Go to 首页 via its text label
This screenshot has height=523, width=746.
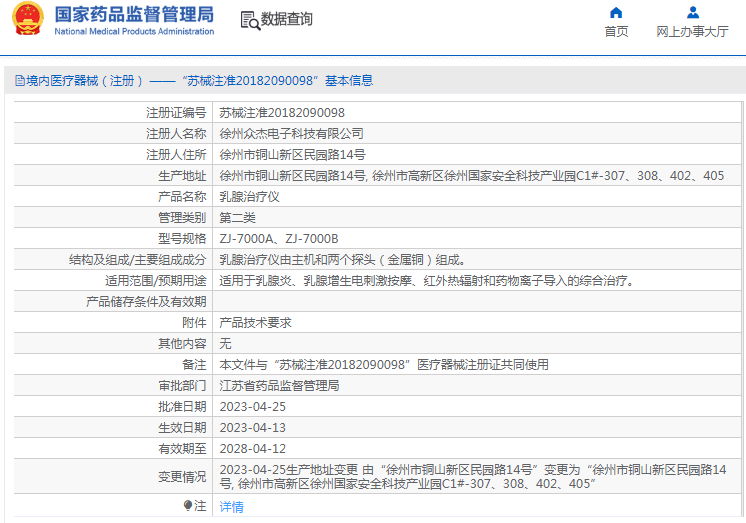(616, 32)
